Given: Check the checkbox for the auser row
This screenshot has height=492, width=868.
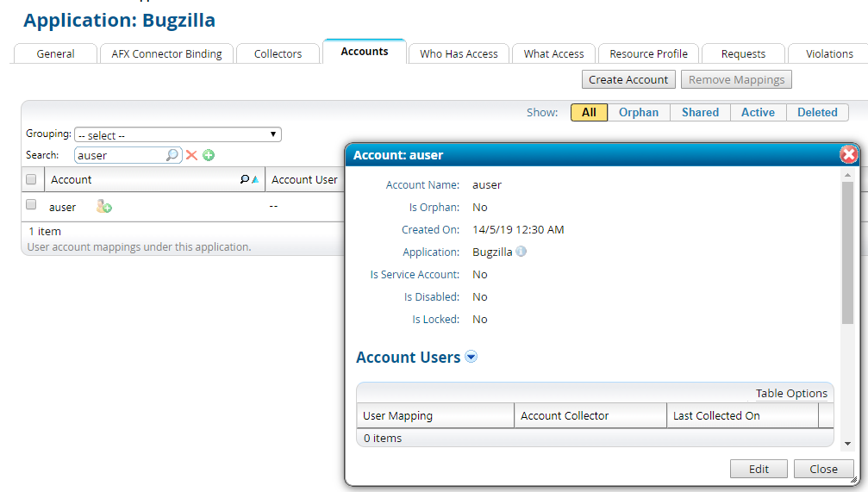Looking at the screenshot, I should (32, 205).
